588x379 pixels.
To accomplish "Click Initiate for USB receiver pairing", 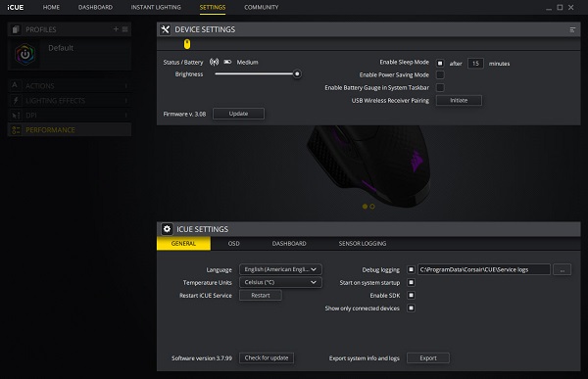I will coord(459,101).
